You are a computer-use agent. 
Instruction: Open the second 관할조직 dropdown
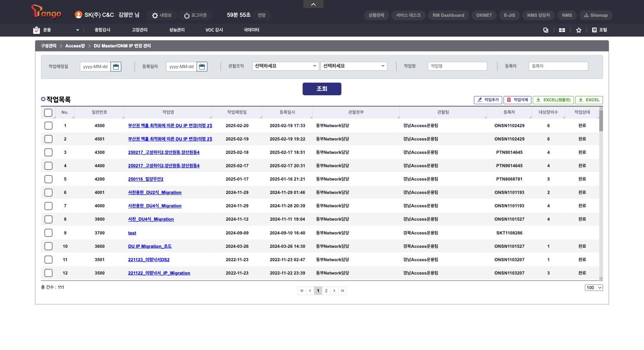[x=354, y=66]
